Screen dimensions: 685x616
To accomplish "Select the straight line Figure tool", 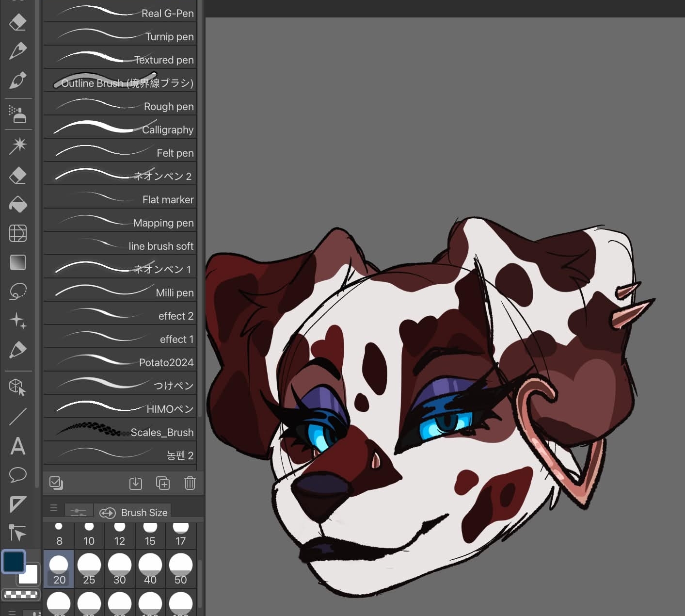I will point(18,417).
